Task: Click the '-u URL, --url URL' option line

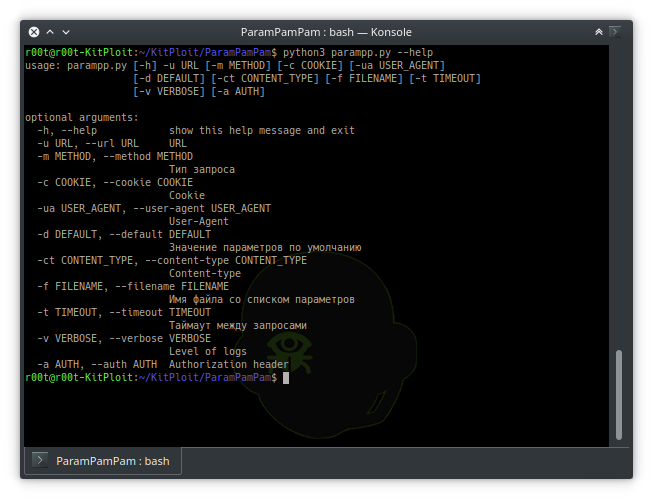Action: [x=88, y=143]
